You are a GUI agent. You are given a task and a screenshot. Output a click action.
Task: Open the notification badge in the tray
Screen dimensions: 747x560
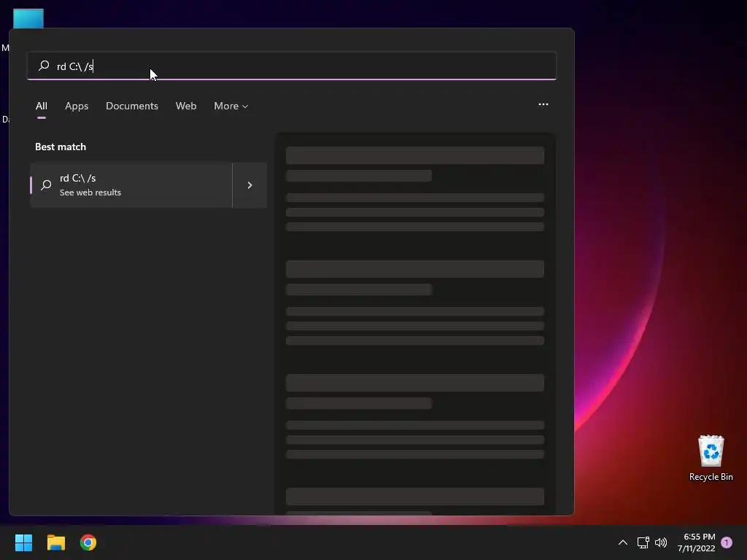727,542
